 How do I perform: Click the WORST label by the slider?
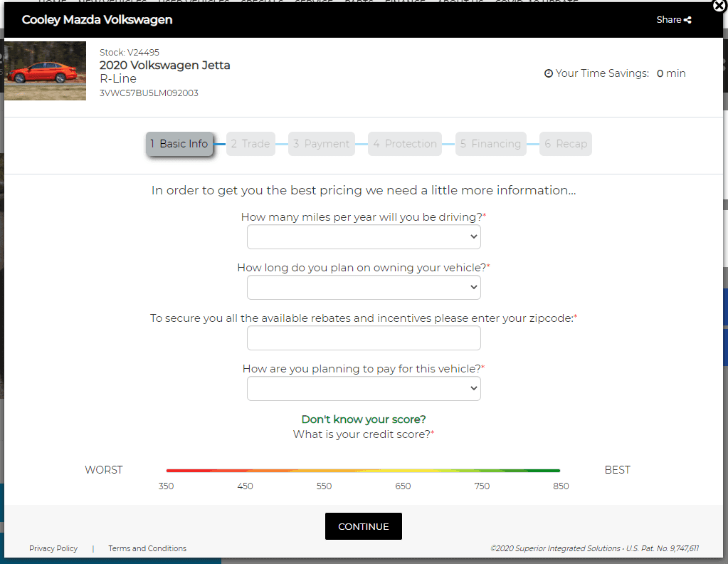[103, 470]
